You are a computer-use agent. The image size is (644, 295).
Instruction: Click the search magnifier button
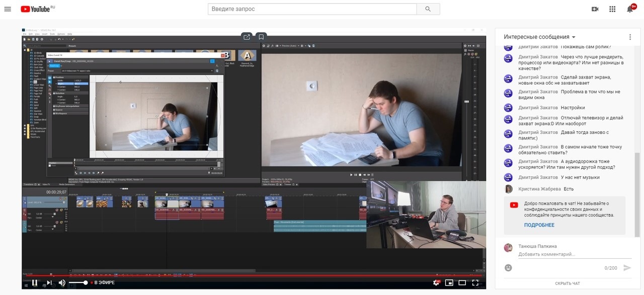(x=428, y=9)
